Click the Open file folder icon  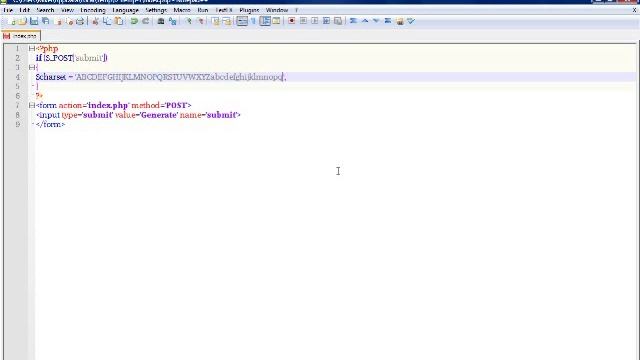(x=23, y=21)
